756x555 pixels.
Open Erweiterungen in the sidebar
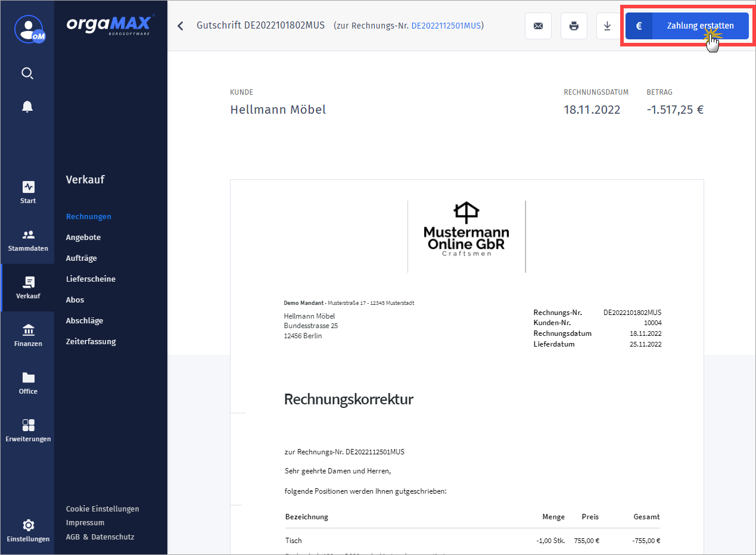[28, 431]
